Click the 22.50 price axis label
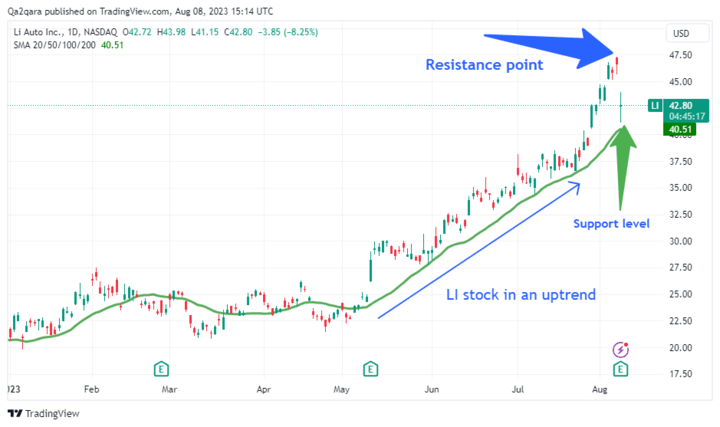The height and width of the screenshot is (427, 720). tap(681, 321)
